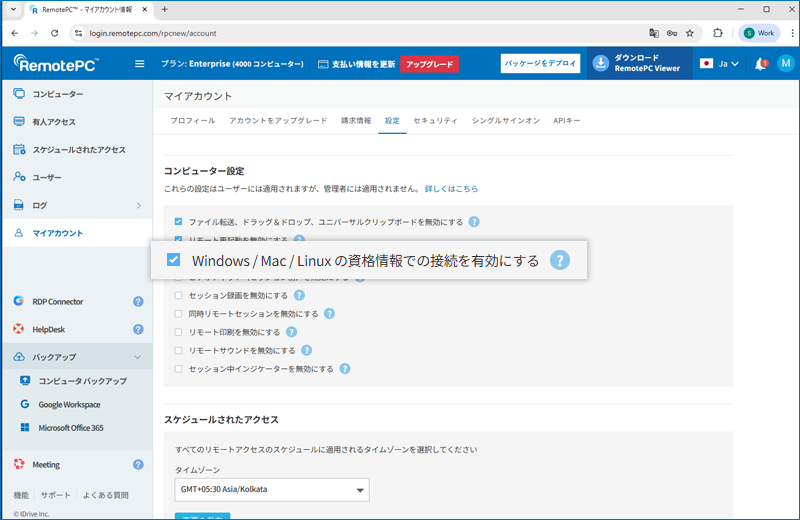This screenshot has width=800, height=520.
Task: Open the M user avatar menu
Action: pos(786,63)
